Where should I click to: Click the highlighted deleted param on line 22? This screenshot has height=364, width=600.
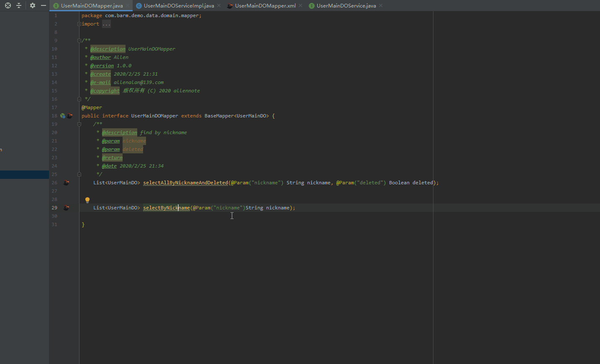click(133, 149)
